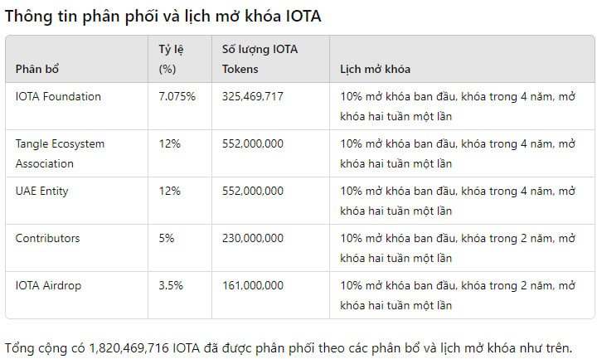Click the "Lịch mở khóa" column header

(x=375, y=69)
